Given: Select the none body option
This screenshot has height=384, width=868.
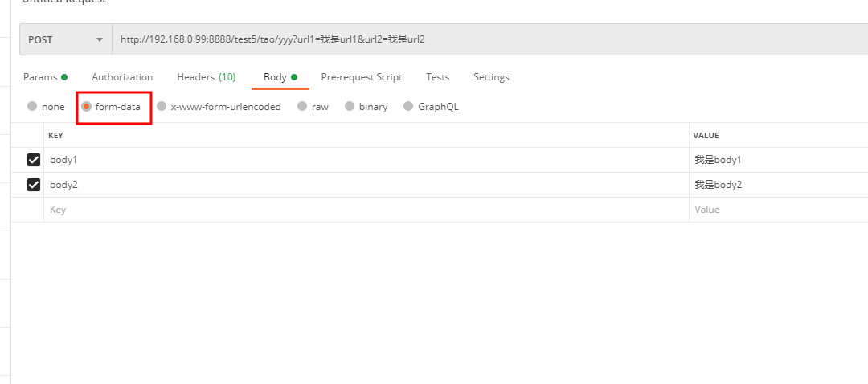Looking at the screenshot, I should pyautogui.click(x=33, y=106).
